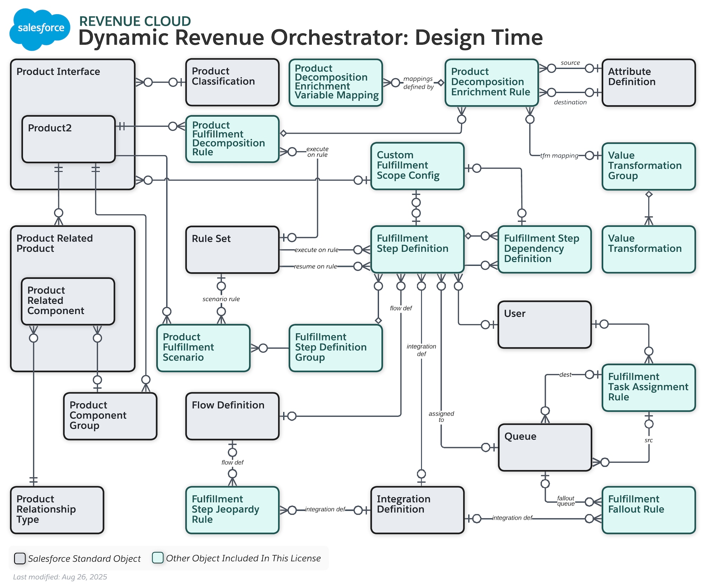The image size is (709, 588).
Task: Select the Queue entity box
Action: pyautogui.click(x=545, y=448)
